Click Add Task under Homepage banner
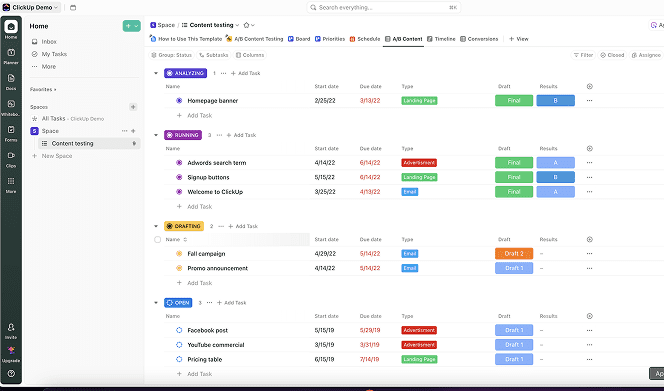The height and width of the screenshot is (391, 664). (x=195, y=115)
